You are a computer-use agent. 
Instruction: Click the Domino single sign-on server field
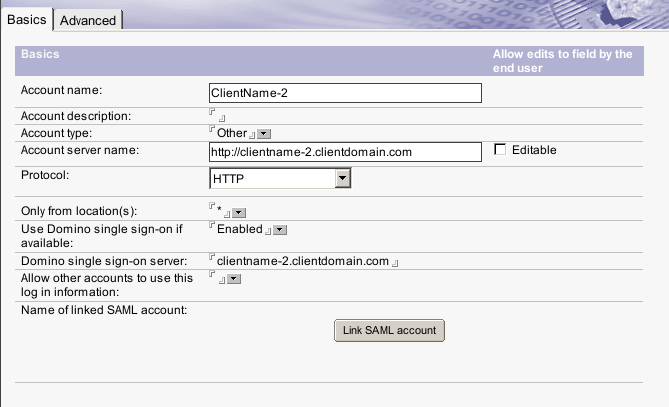click(x=302, y=261)
